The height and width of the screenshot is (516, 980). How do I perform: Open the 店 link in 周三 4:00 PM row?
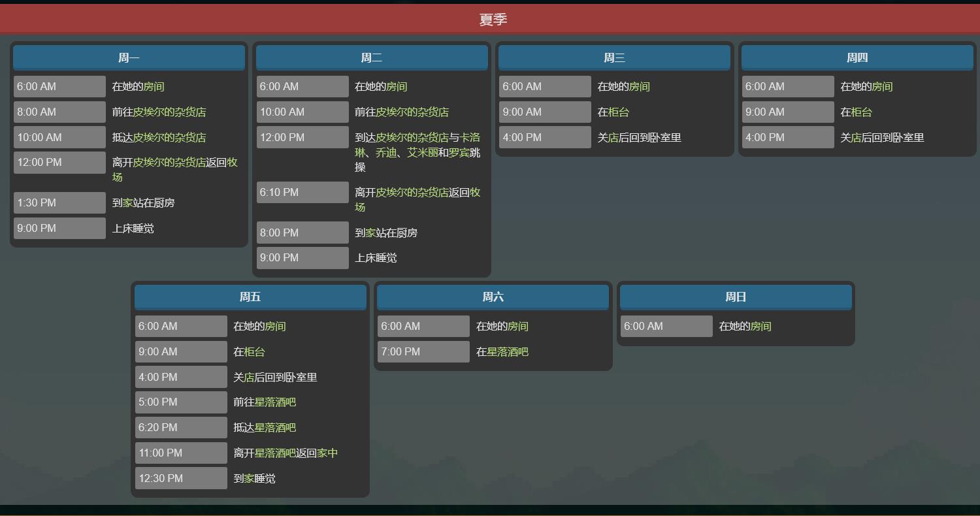click(613, 137)
